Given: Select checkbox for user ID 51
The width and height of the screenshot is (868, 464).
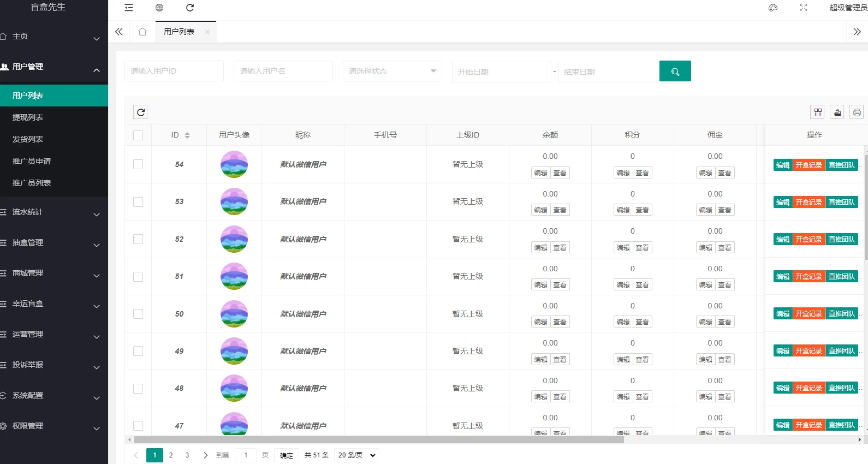Looking at the screenshot, I should (x=138, y=277).
